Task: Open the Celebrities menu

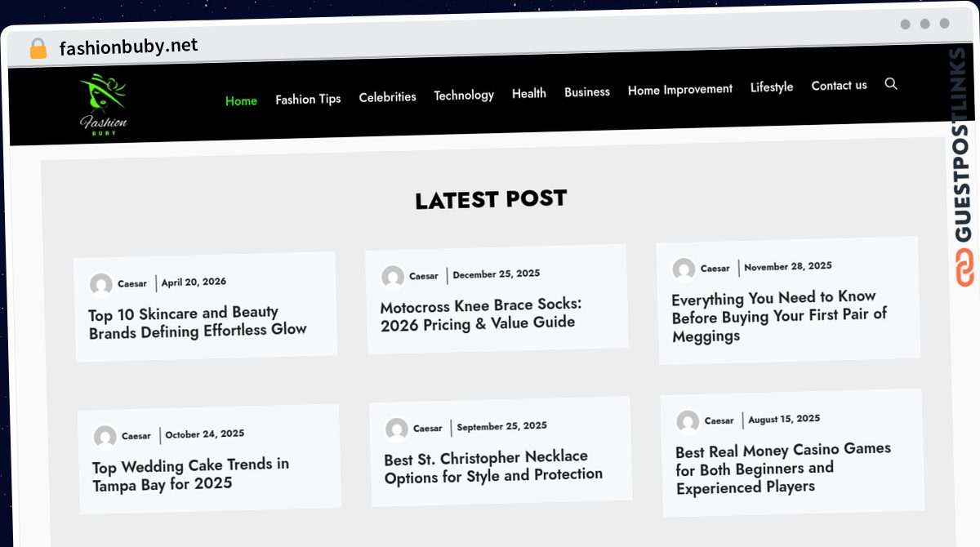Action: 387,97
